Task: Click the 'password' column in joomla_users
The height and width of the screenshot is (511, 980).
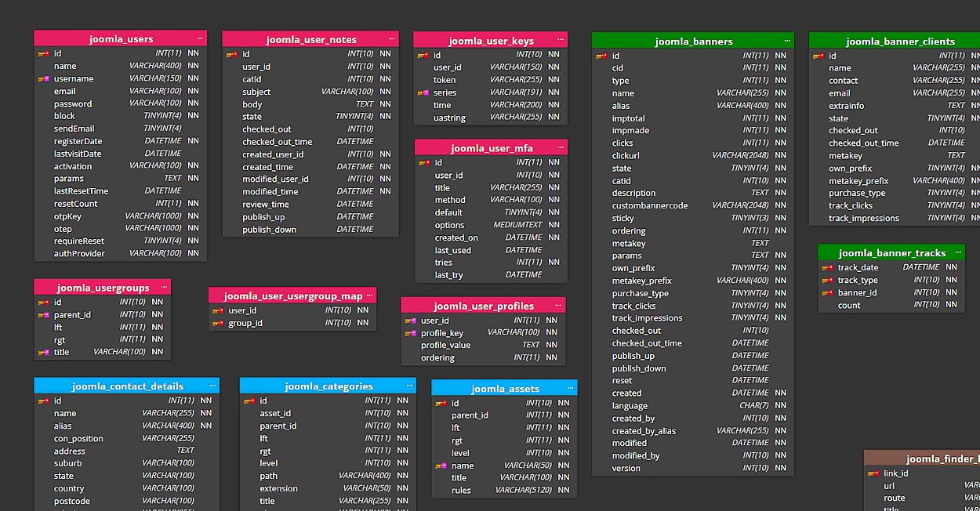Action: point(121,103)
